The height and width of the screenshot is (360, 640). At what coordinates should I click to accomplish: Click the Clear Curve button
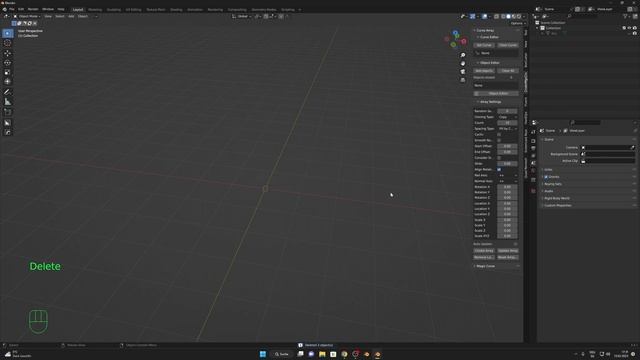click(x=508, y=45)
